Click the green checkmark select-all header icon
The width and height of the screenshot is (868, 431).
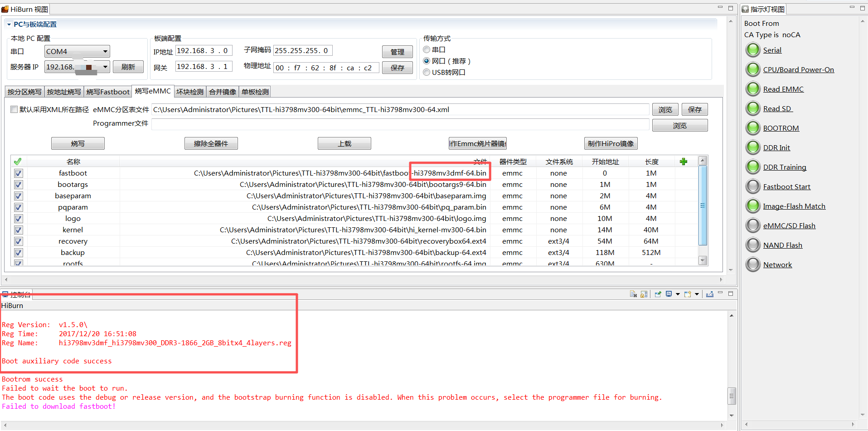pyautogui.click(x=18, y=162)
